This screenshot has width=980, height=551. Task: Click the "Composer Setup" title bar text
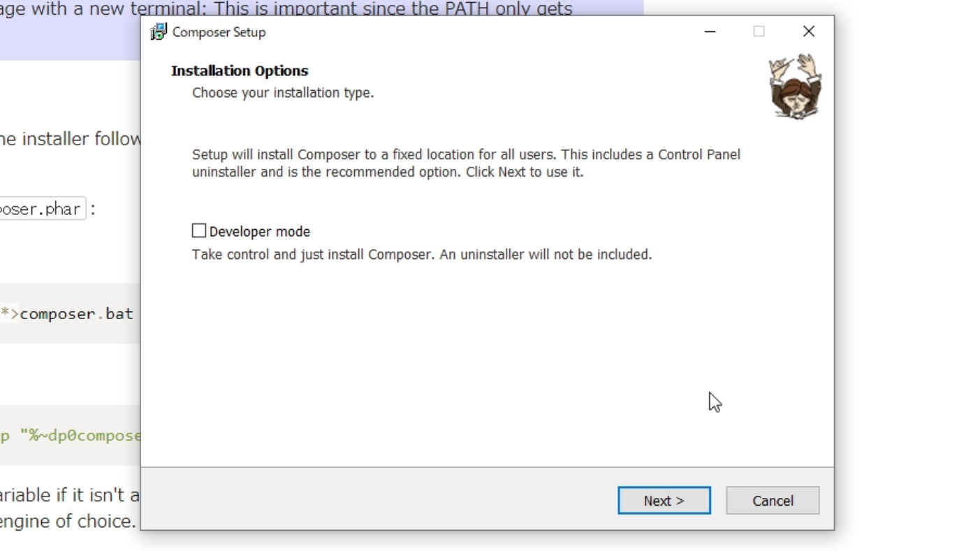pyautogui.click(x=219, y=32)
